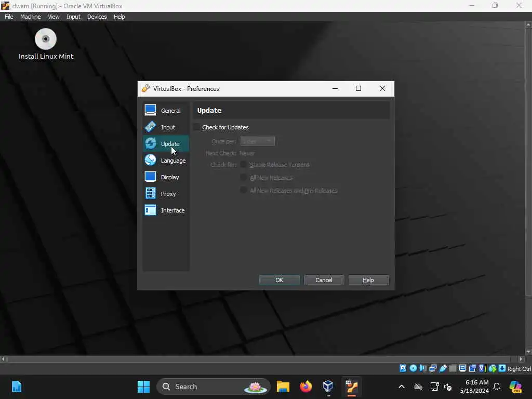Confirm preferences with the OK button

pyautogui.click(x=279, y=280)
